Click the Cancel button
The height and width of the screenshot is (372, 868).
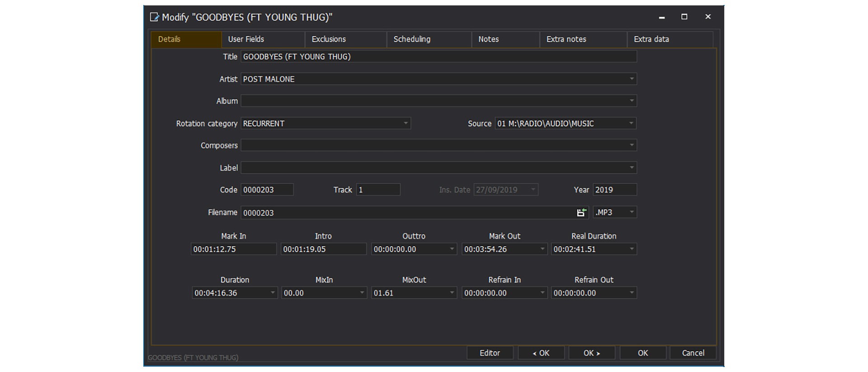pos(693,353)
